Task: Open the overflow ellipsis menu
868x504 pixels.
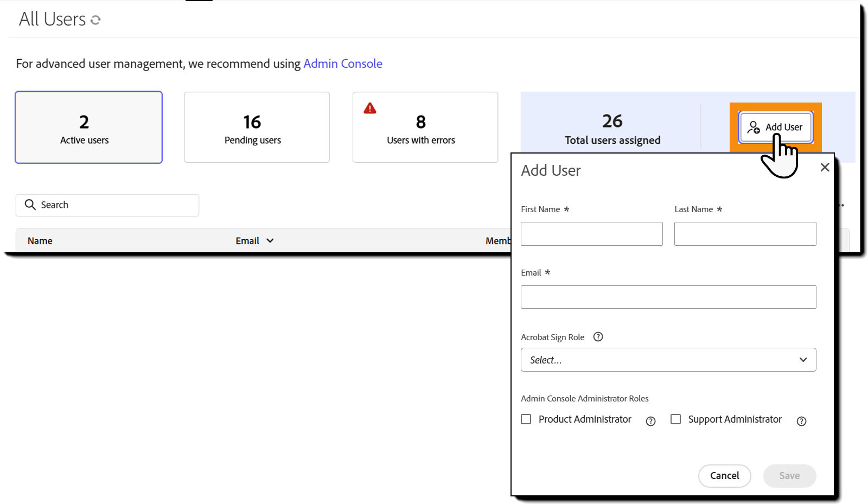Action: (x=841, y=205)
